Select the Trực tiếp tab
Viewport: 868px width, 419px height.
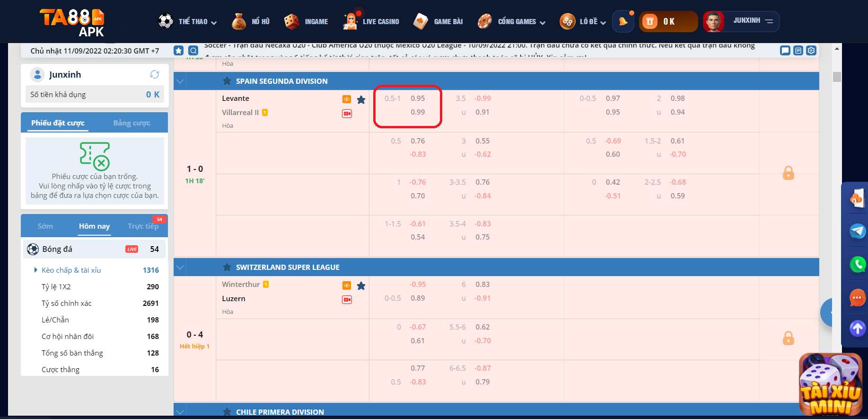tap(143, 226)
